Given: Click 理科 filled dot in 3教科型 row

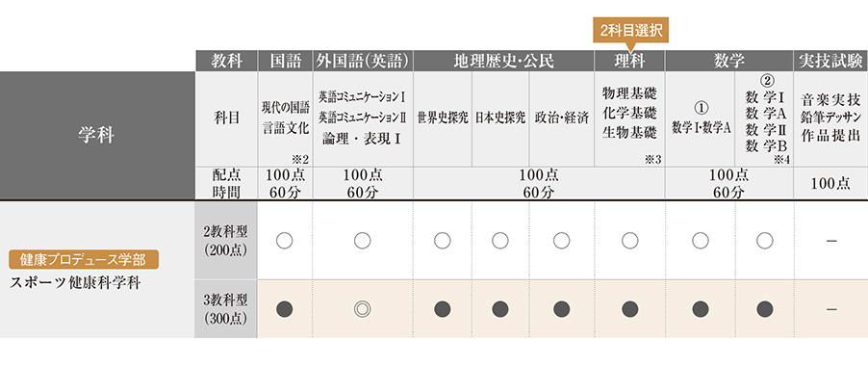Looking at the screenshot, I should point(629,309).
